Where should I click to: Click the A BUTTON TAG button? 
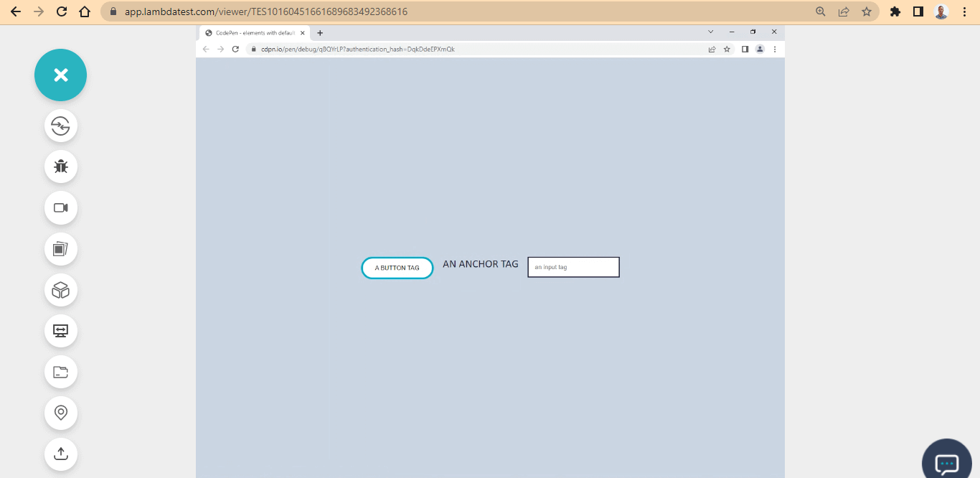pyautogui.click(x=397, y=268)
